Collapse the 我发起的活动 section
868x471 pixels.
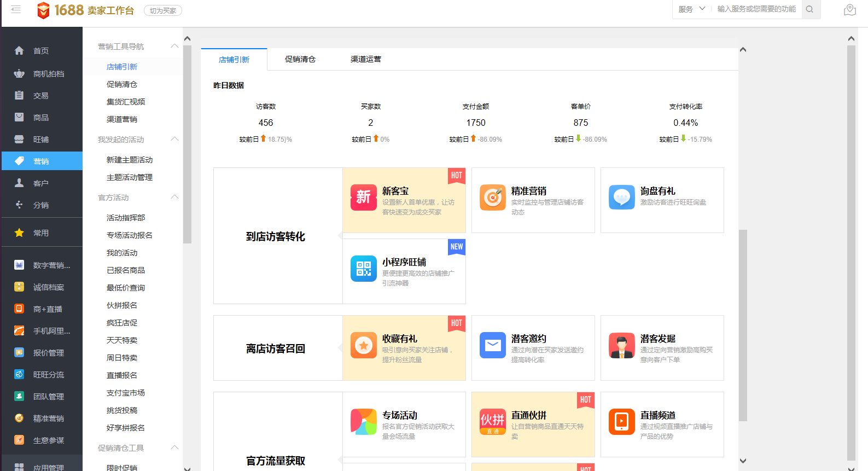(174, 139)
